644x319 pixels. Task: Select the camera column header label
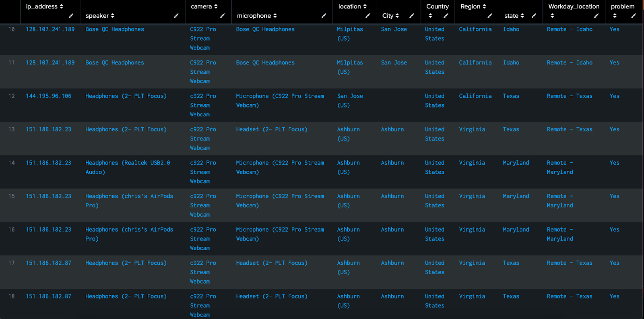(x=201, y=6)
